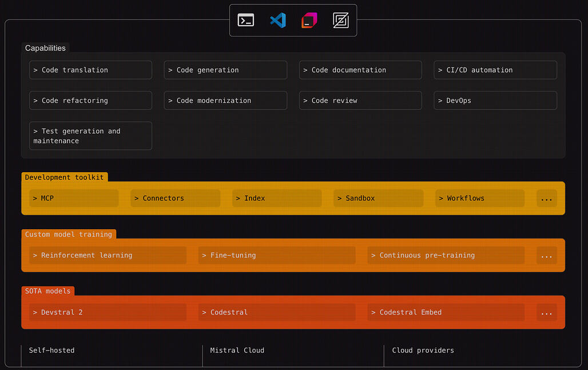Select the Code documentation capability
This screenshot has height=370, width=588.
pos(360,70)
